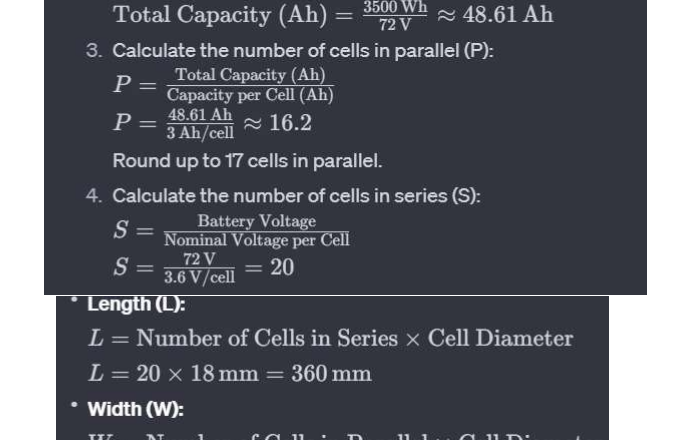Select the Length (L) bullet heading
This screenshot has height=440, width=673.
pos(136,304)
